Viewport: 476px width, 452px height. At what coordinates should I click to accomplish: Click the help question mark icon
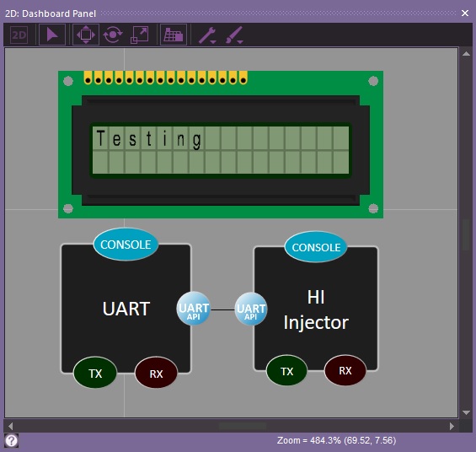(12, 440)
